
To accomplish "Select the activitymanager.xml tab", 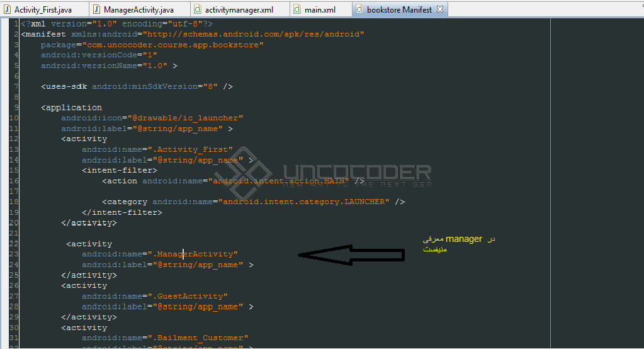I will click(239, 9).
